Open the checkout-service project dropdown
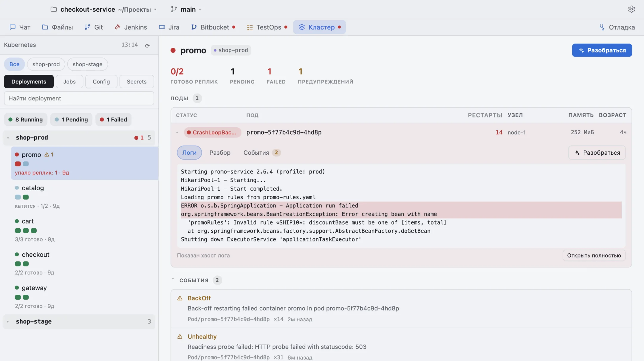This screenshot has height=361, width=644. 104,9
